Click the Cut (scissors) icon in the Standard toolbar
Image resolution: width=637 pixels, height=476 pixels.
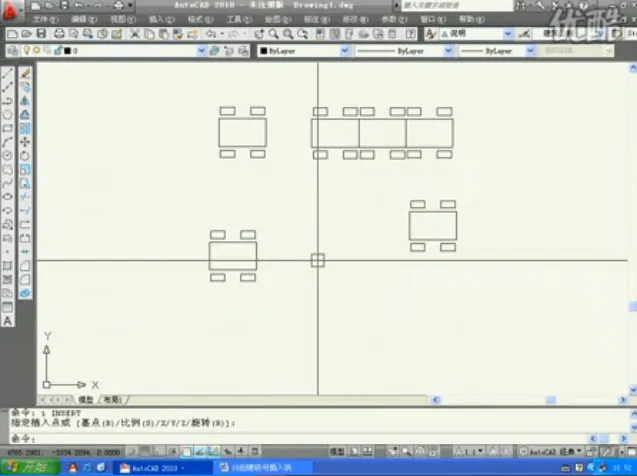click(x=134, y=34)
